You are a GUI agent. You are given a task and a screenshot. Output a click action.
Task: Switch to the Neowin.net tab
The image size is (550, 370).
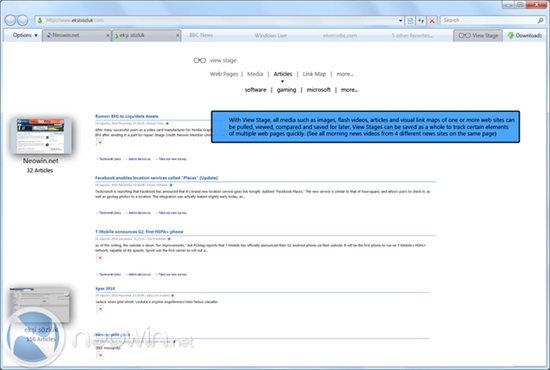pyautogui.click(x=76, y=35)
